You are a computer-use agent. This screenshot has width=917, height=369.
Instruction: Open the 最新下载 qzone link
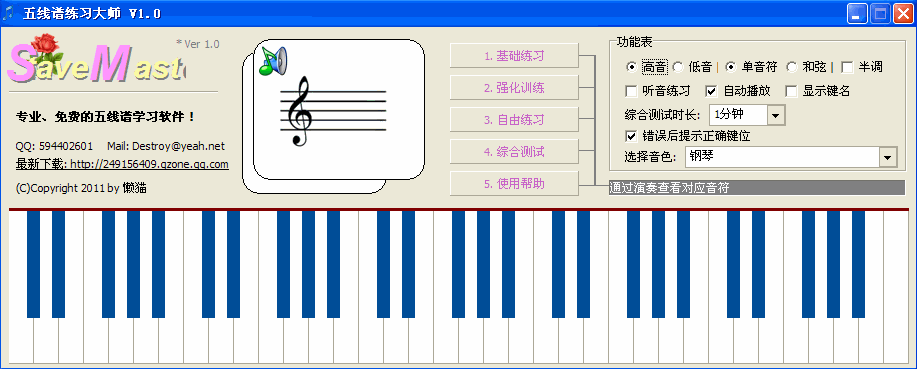(x=122, y=164)
